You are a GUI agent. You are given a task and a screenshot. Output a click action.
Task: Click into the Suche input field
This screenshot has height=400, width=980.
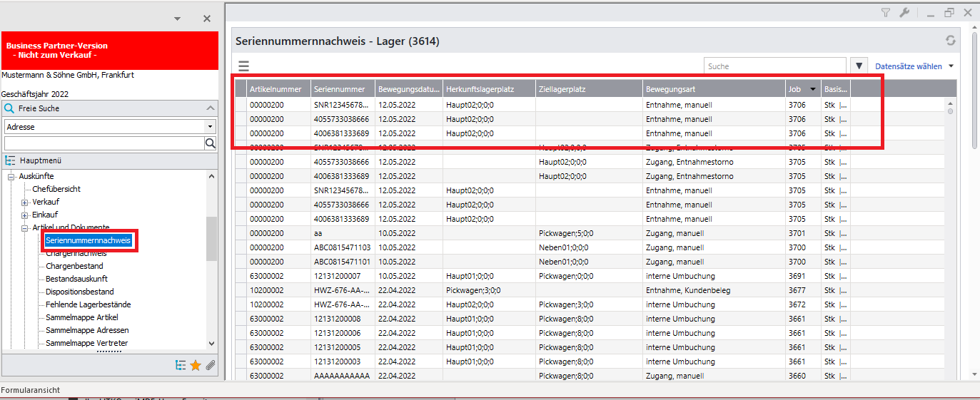click(774, 66)
